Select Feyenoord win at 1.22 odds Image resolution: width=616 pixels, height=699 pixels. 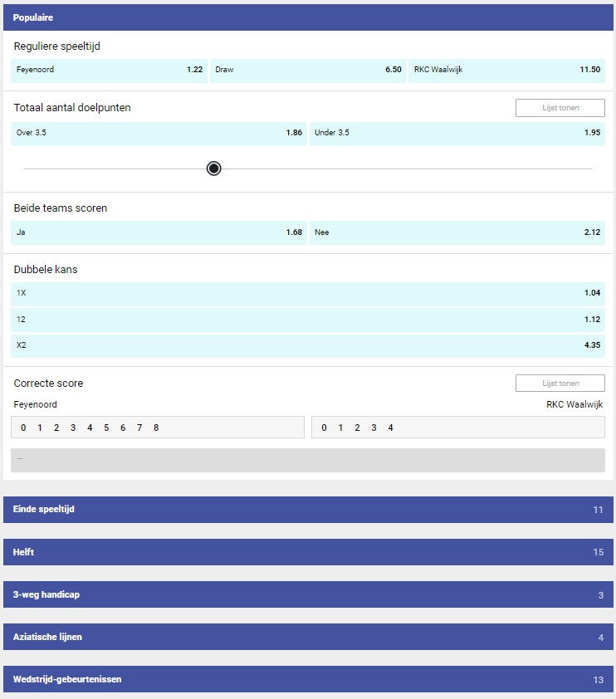click(109, 70)
